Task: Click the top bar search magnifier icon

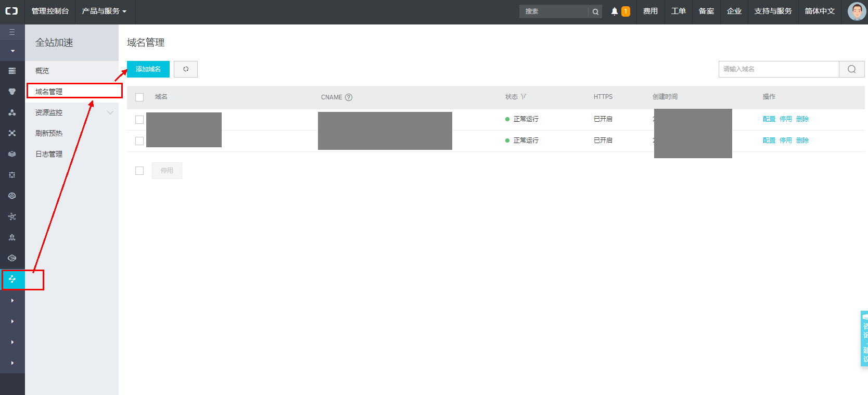Action: pyautogui.click(x=595, y=11)
